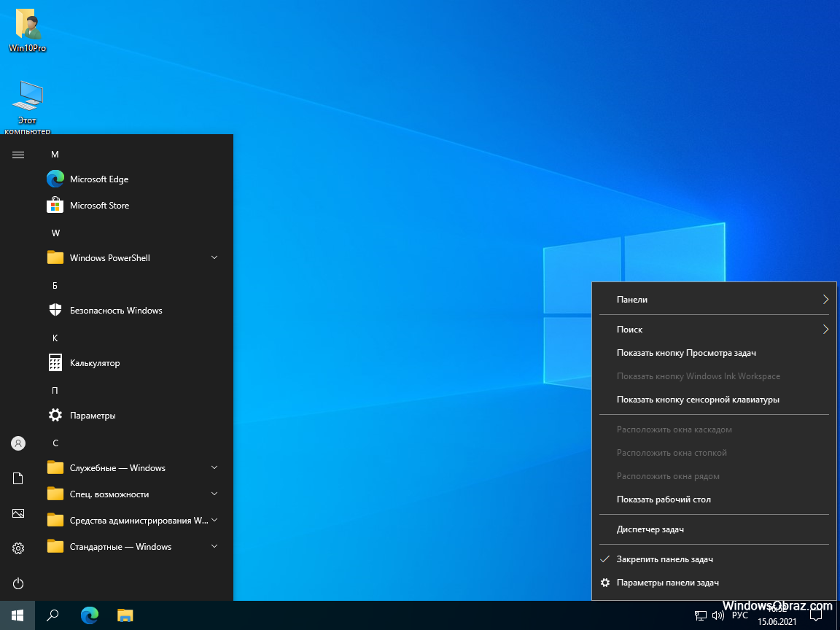Enable Показать кнопку Просмотра задач

(x=685, y=353)
